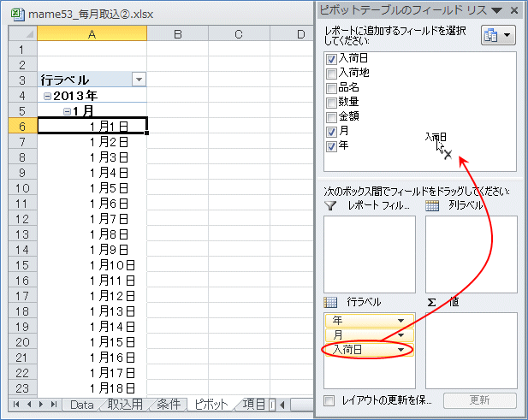Click the report filter funnel icon
The height and width of the screenshot is (420, 528).
[x=330, y=205]
